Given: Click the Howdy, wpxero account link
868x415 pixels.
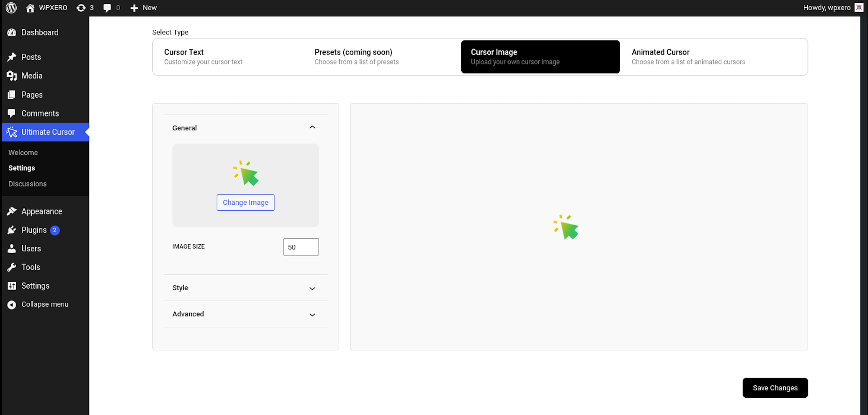Looking at the screenshot, I should pyautogui.click(x=827, y=8).
